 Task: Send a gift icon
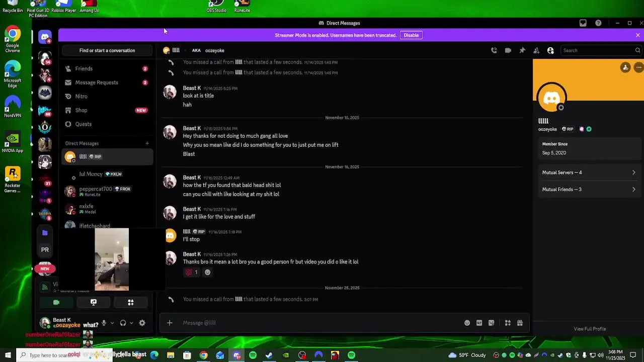520,323
